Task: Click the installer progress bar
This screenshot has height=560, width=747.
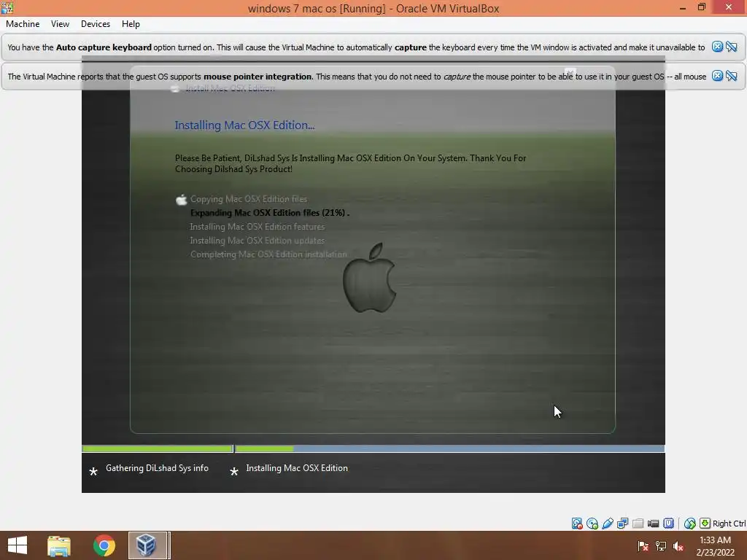Action: point(373,448)
